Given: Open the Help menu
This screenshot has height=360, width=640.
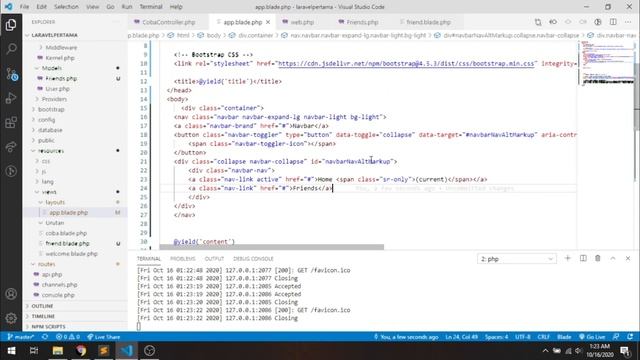Looking at the screenshot, I should click(176, 7).
